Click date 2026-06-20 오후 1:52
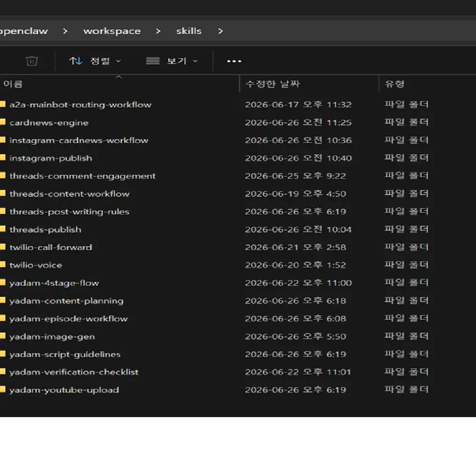476x476 pixels. (296, 265)
